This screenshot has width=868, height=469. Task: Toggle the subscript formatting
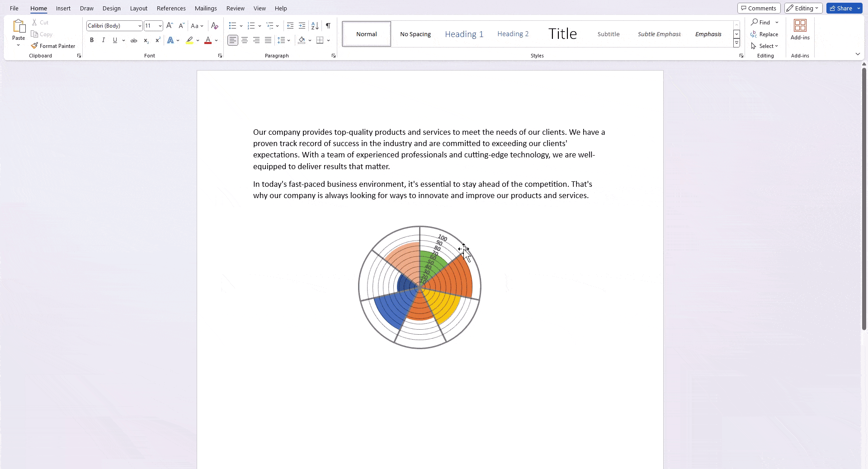point(146,40)
